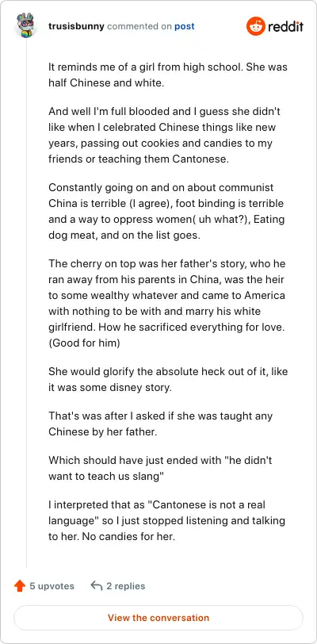Viewport: 317px width, 644px height.
Task: Click the reddit wordmark text
Action: point(286,27)
